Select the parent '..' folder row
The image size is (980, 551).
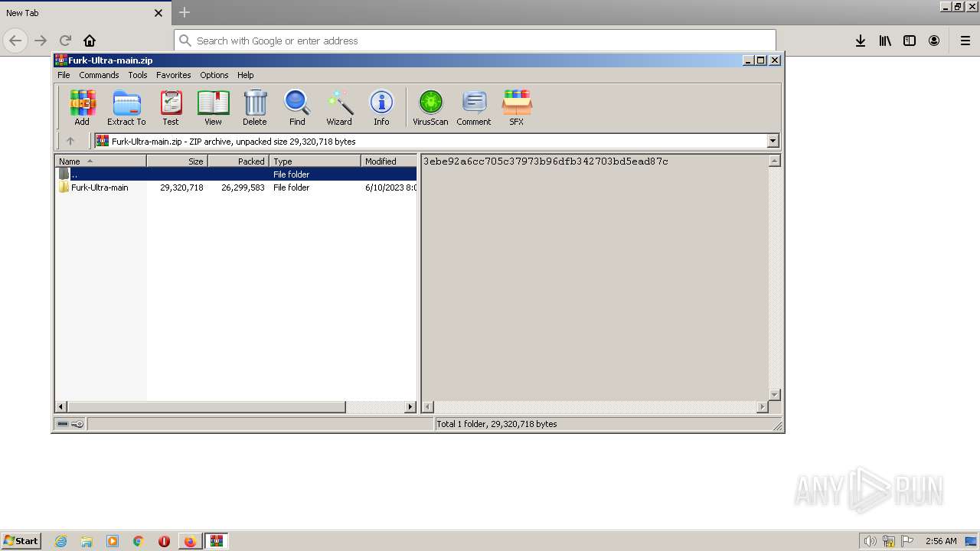click(236, 174)
